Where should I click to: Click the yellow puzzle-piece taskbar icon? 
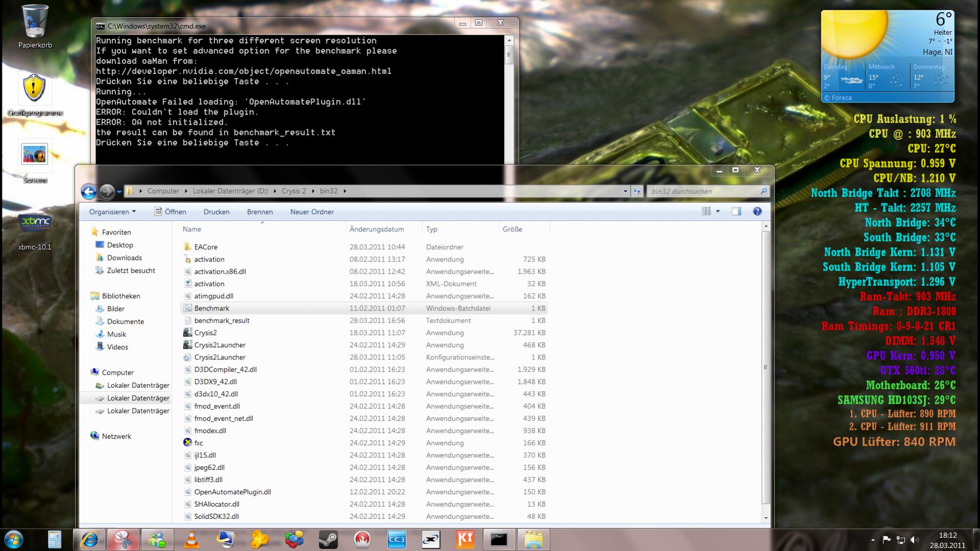(x=260, y=540)
